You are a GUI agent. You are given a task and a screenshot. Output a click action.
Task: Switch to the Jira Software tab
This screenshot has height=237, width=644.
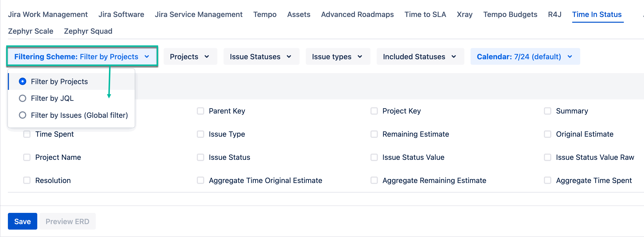121,14
